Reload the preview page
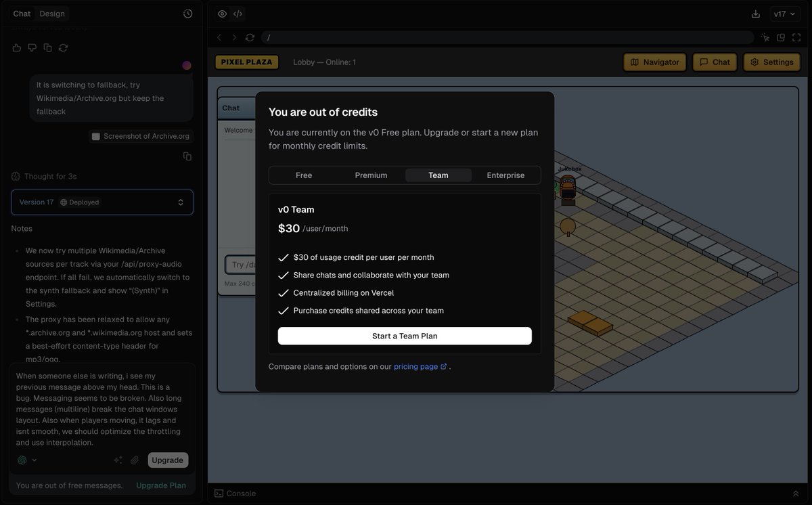 click(x=250, y=37)
